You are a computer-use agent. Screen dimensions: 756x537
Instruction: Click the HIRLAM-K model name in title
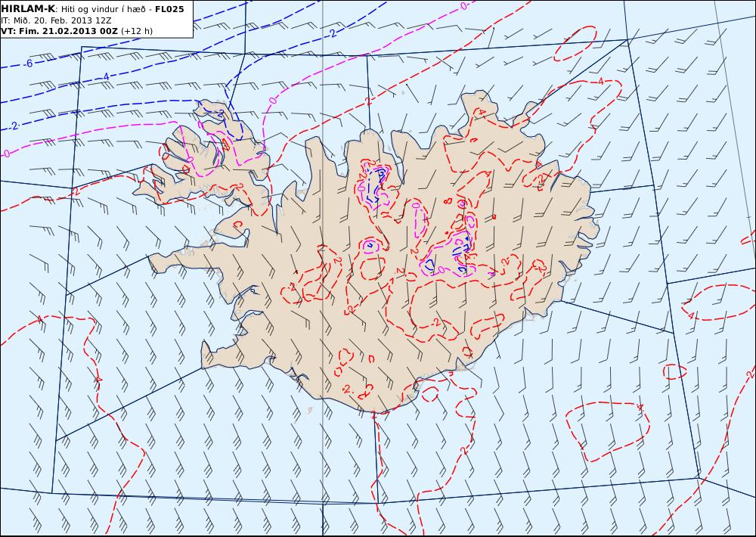29,9
